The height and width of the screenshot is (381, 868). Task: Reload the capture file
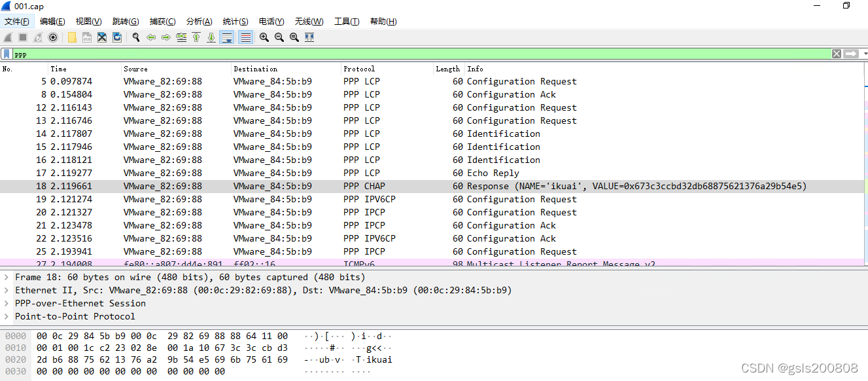click(117, 37)
